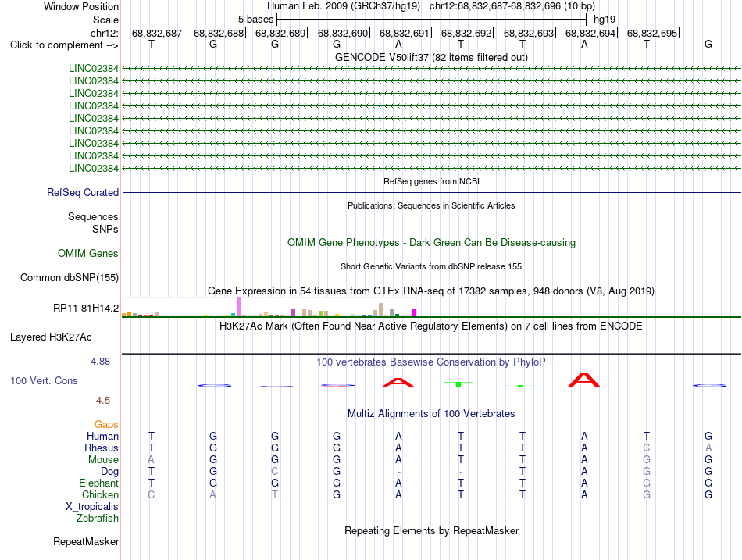Image resolution: width=742 pixels, height=560 pixels.
Task: Click the 100 Vert. Cons label
Action: pos(44,380)
